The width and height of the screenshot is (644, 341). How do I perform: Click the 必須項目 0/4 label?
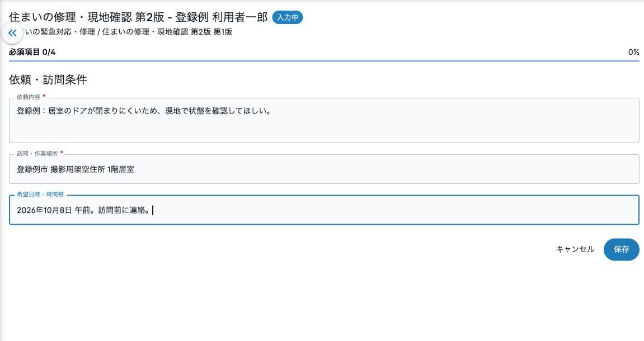pos(32,52)
